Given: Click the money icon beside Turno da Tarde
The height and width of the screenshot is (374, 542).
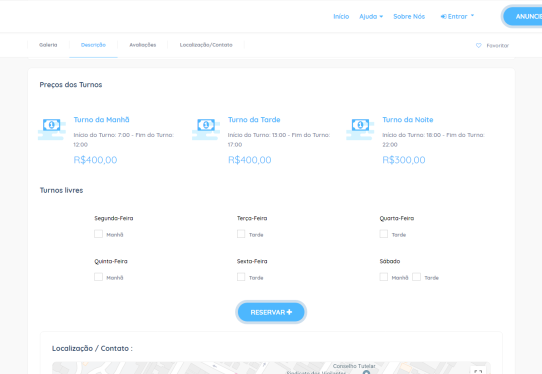Looking at the screenshot, I should (x=206, y=129).
